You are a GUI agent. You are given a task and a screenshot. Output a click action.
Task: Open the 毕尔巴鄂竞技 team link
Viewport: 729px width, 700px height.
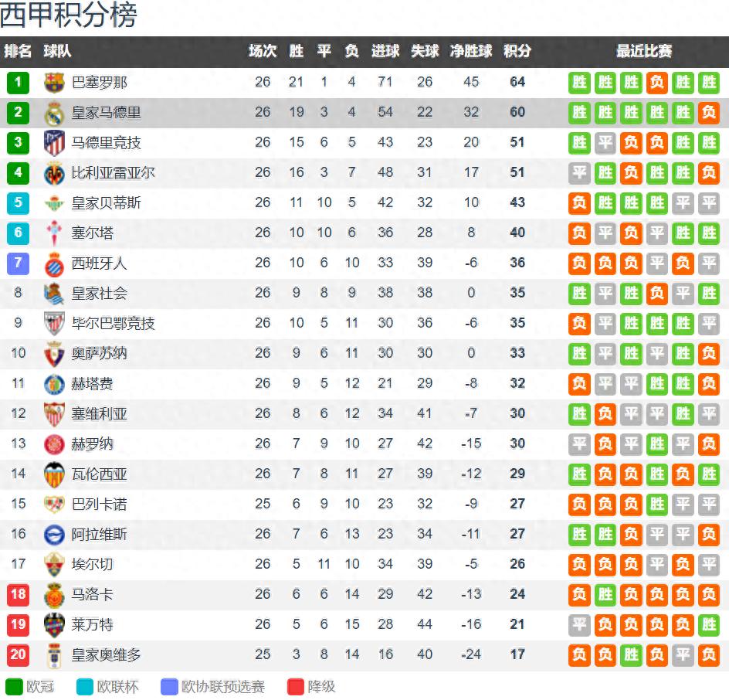pyautogui.click(x=113, y=324)
